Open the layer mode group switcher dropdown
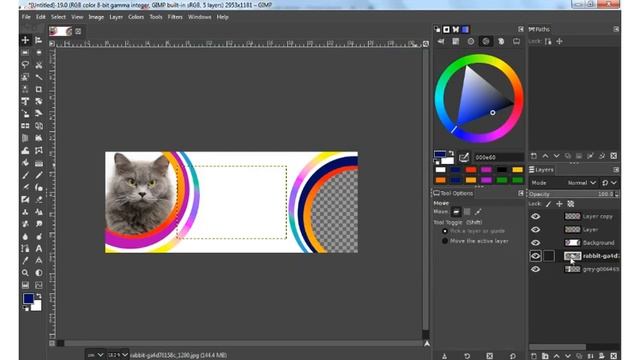 609,183
